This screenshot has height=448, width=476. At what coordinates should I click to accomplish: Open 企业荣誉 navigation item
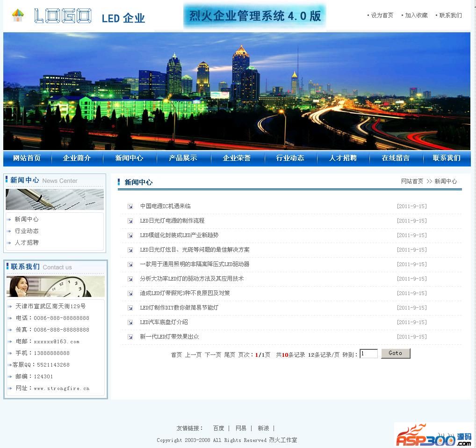(x=237, y=158)
